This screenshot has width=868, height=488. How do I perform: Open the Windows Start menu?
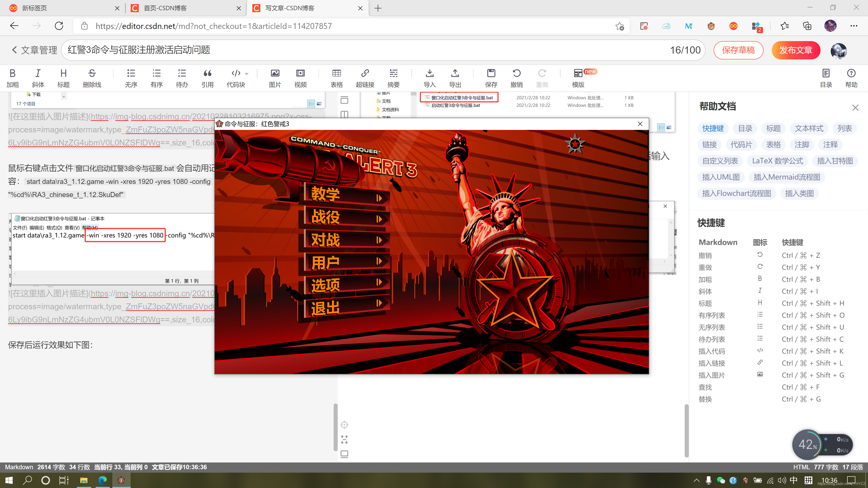pyautogui.click(x=9, y=480)
